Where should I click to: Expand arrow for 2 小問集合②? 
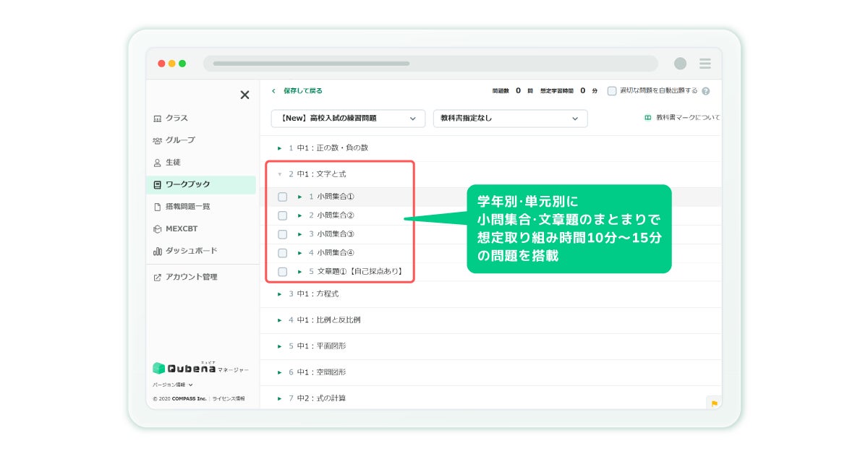tap(299, 215)
